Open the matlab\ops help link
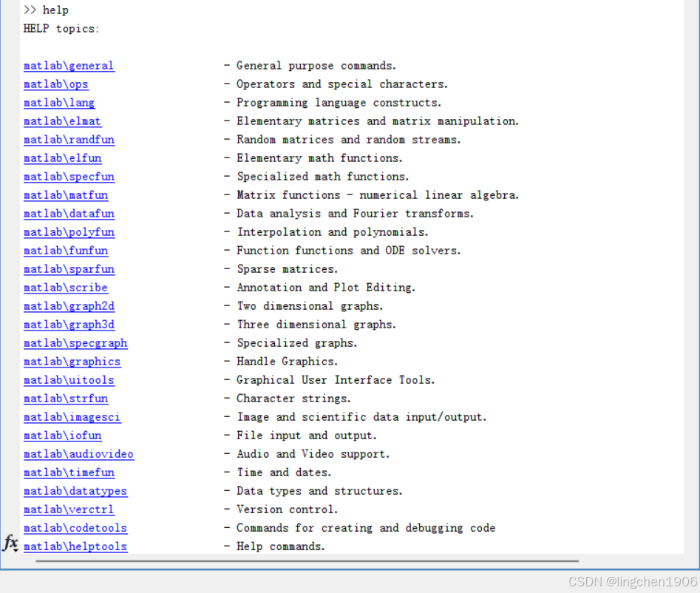 [55, 84]
